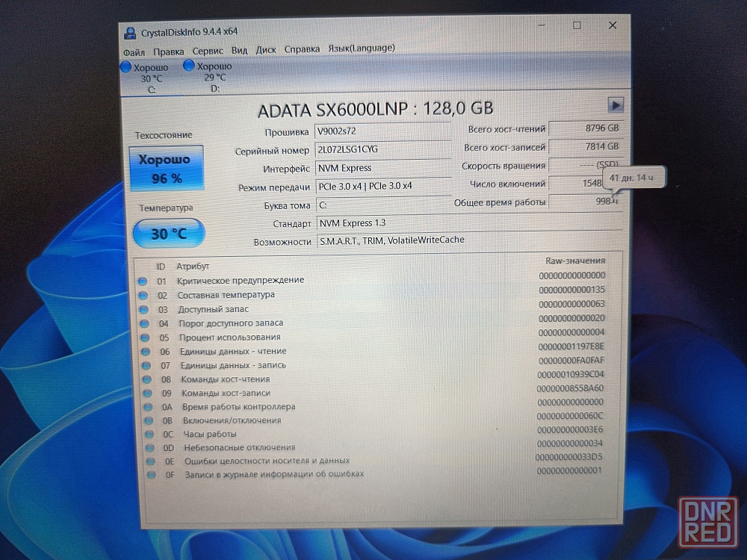Click the 30 °C temperature button
The height and width of the screenshot is (560, 747).
click(x=169, y=234)
